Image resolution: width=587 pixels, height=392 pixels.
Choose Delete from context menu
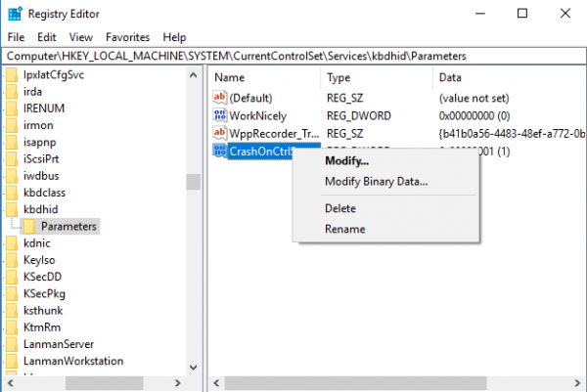point(340,208)
